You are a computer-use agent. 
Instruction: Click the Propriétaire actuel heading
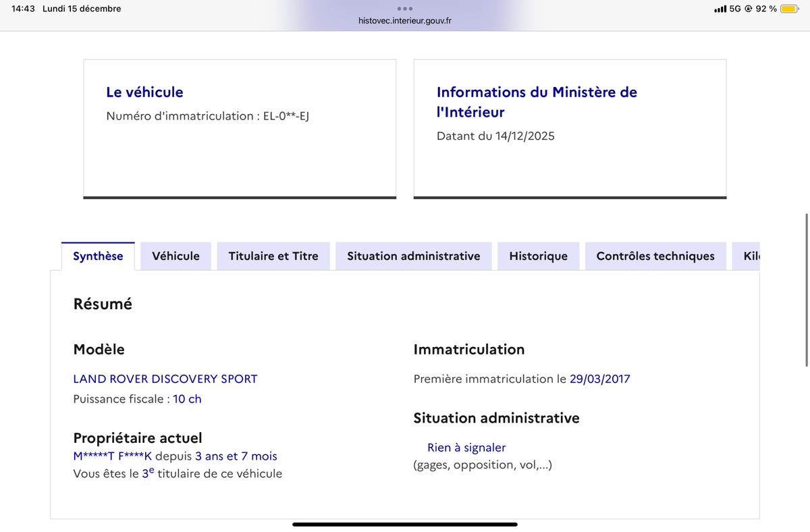coord(138,438)
